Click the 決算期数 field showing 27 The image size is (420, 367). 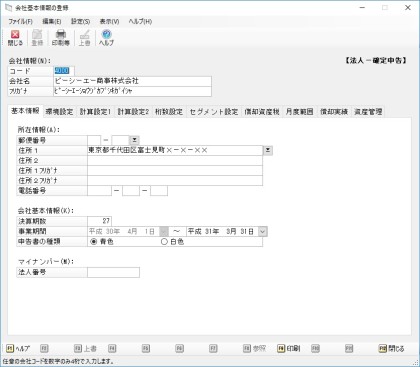pyautogui.click(x=99, y=221)
